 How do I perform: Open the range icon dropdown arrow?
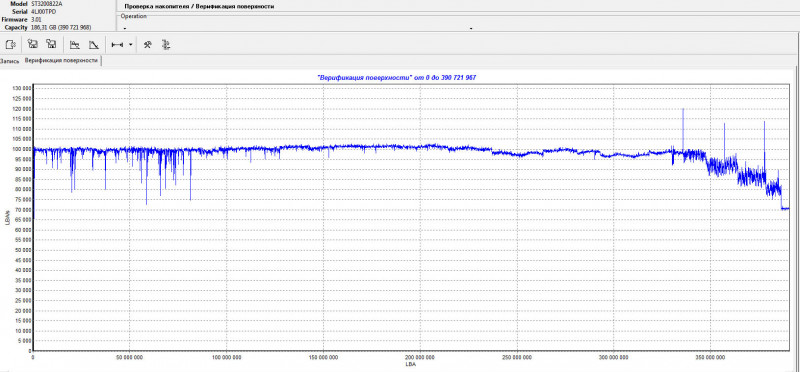[x=131, y=44]
